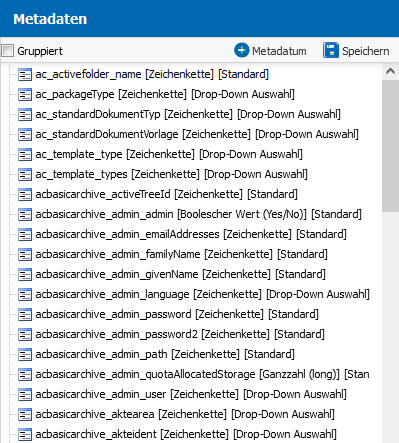Select ac_standardDokumentTyp entry

pyautogui.click(x=188, y=114)
